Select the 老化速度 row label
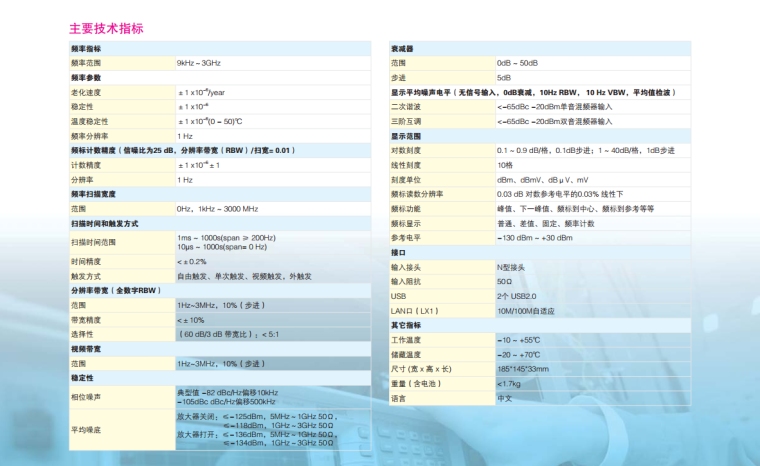 point(86,91)
